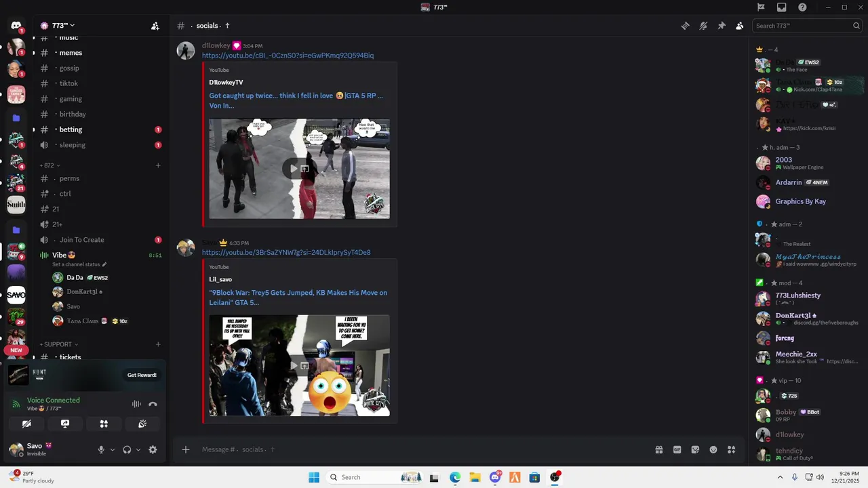The height and width of the screenshot is (488, 868).
Task: Edit the Set a channel status text
Action: pyautogui.click(x=79, y=264)
